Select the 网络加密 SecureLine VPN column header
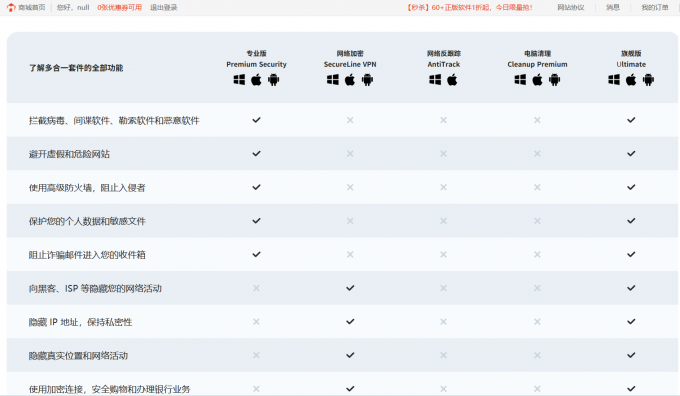Image resolution: width=680 pixels, height=396 pixels. pos(350,59)
